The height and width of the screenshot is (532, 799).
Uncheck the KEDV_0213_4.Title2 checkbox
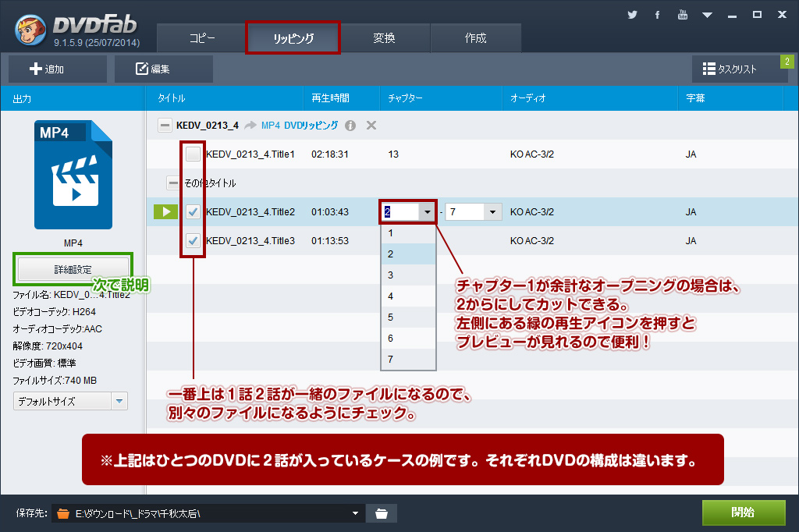[x=194, y=211]
